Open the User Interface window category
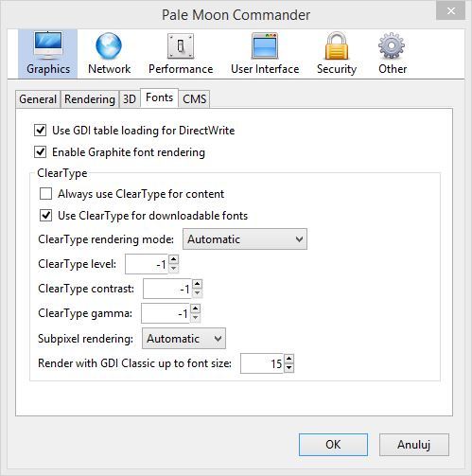 pyautogui.click(x=265, y=54)
